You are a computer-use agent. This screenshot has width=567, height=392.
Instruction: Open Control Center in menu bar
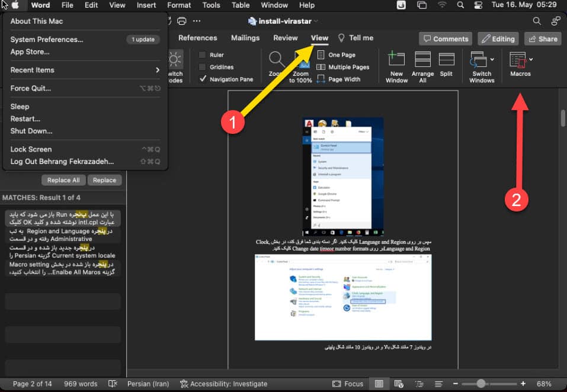478,5
